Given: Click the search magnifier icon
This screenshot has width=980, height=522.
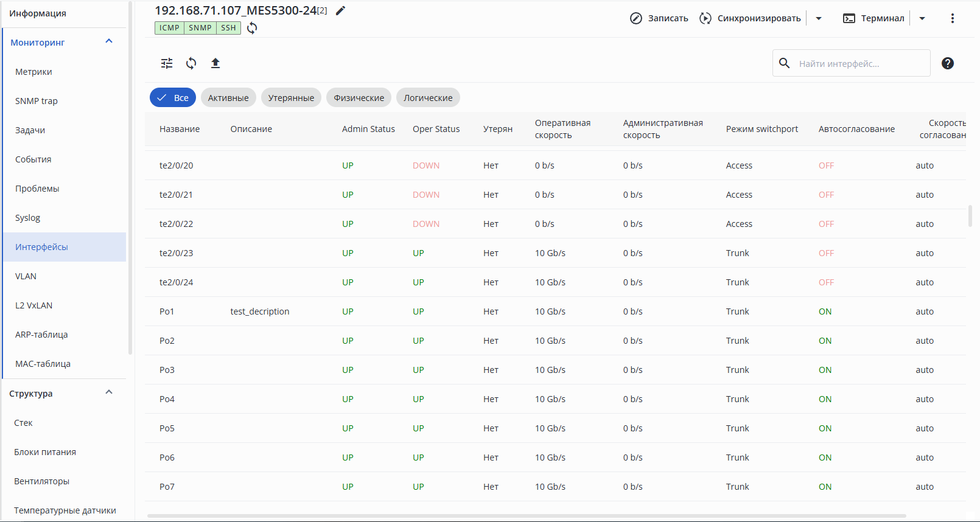Looking at the screenshot, I should tap(785, 63).
